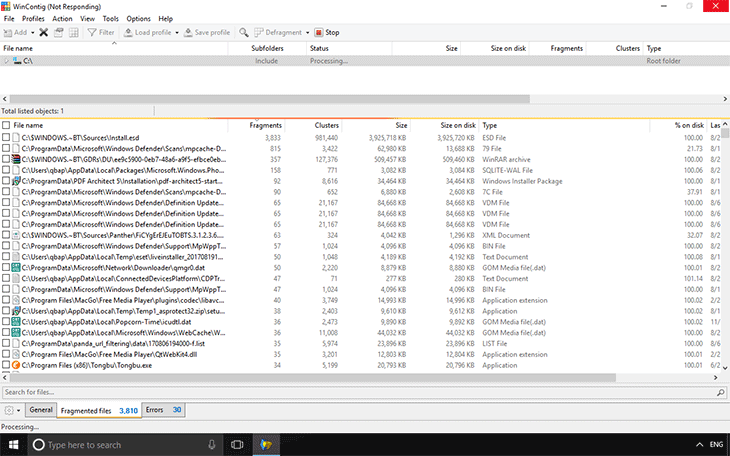This screenshot has width=730, height=456.
Task: Open the Add button dropdown arrow
Action: tap(33, 33)
